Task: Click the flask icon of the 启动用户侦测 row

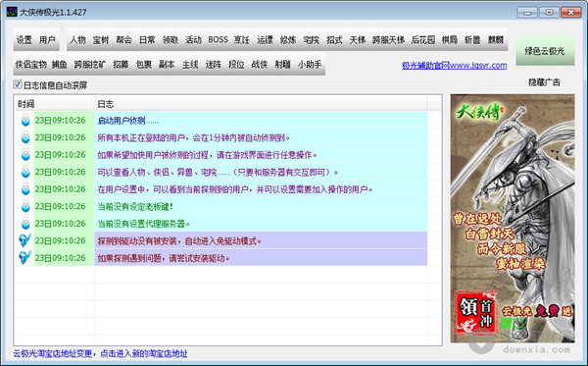Action: 25,120
